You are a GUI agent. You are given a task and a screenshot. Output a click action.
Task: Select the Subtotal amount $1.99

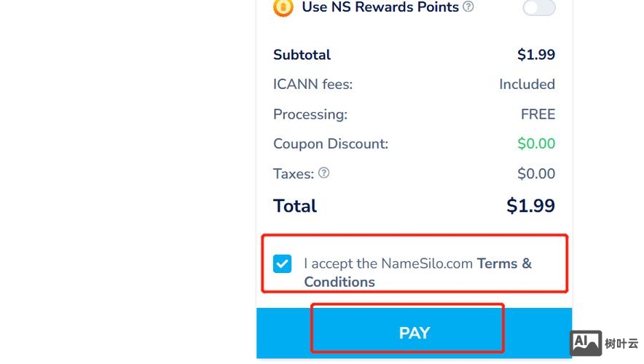[x=535, y=55]
